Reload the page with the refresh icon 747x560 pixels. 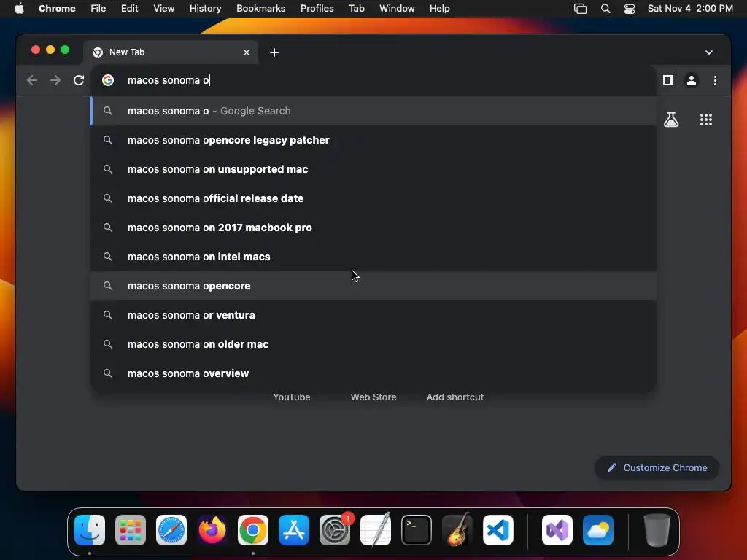[x=79, y=80]
